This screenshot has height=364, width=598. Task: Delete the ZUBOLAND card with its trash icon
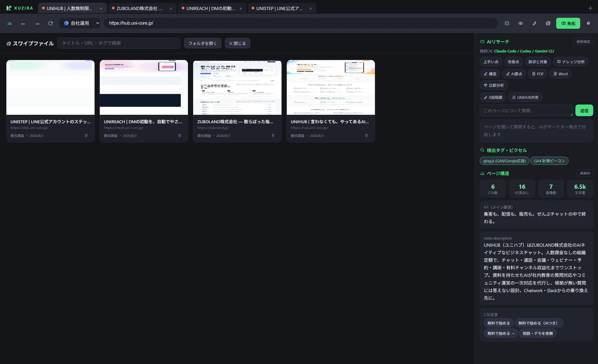pos(273,136)
